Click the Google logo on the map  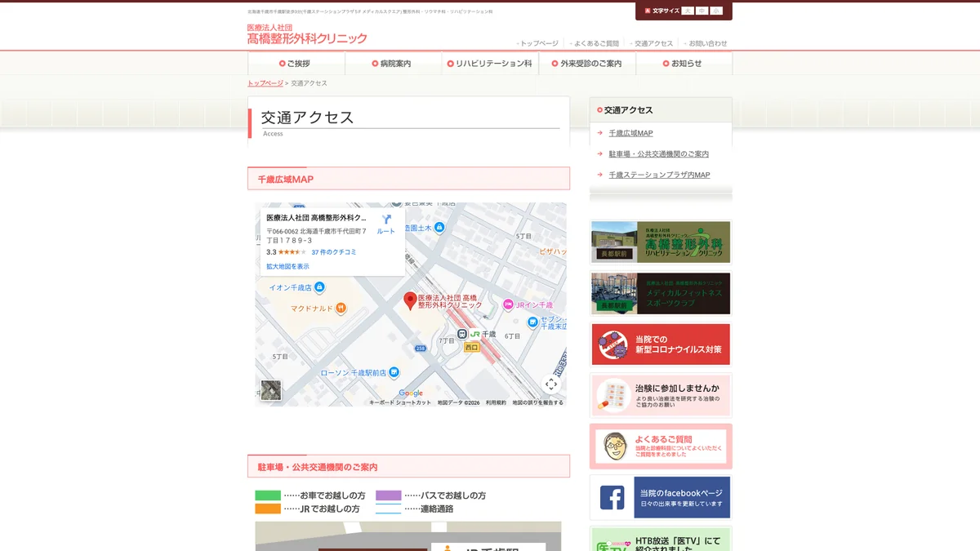tap(411, 393)
